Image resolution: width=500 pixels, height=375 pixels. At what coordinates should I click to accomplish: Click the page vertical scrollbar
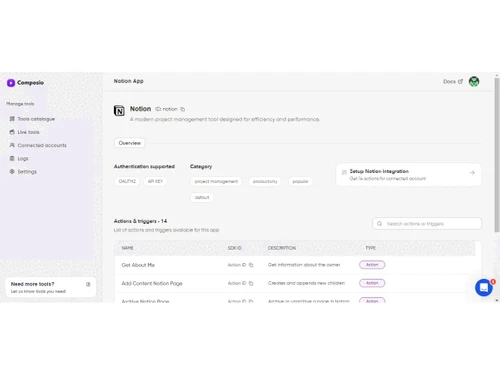497,155
